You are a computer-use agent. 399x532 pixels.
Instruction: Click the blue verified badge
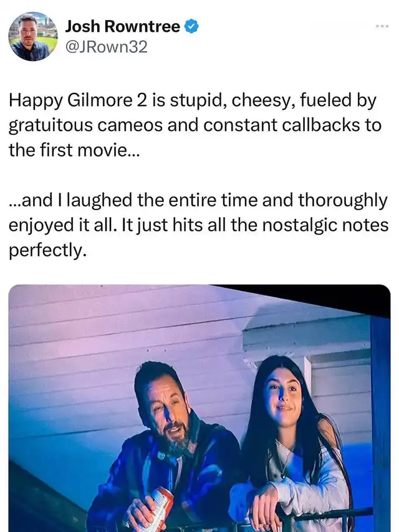pos(191,26)
